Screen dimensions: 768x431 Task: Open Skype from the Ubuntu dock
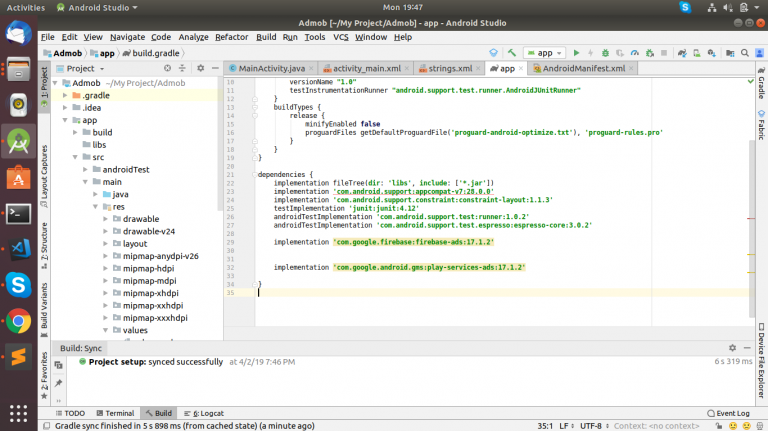tap(19, 285)
